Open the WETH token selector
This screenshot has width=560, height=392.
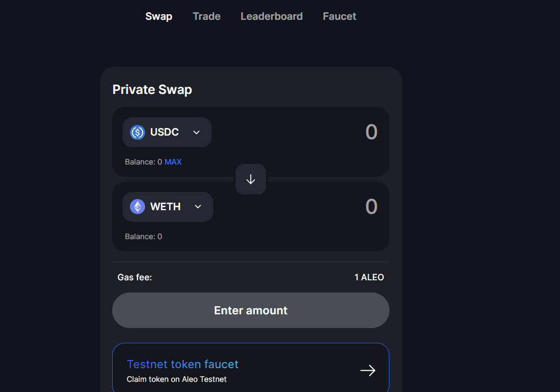(168, 207)
